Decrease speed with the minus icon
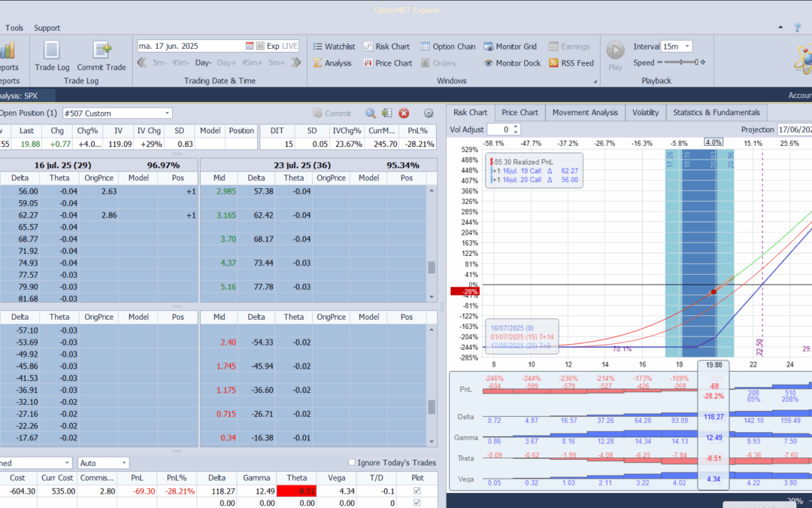 click(x=660, y=62)
